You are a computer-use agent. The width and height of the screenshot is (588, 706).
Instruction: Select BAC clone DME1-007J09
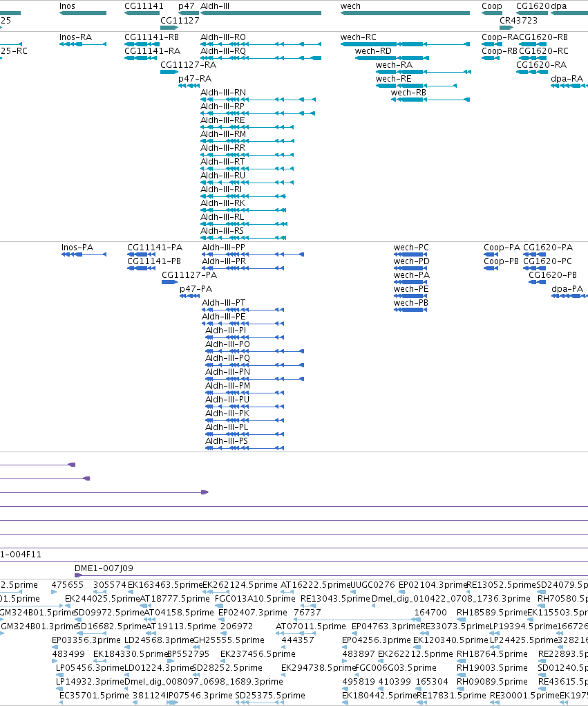coord(331,575)
